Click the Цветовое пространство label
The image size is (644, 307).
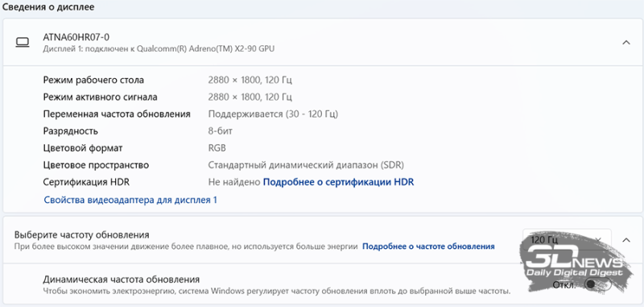point(96,165)
